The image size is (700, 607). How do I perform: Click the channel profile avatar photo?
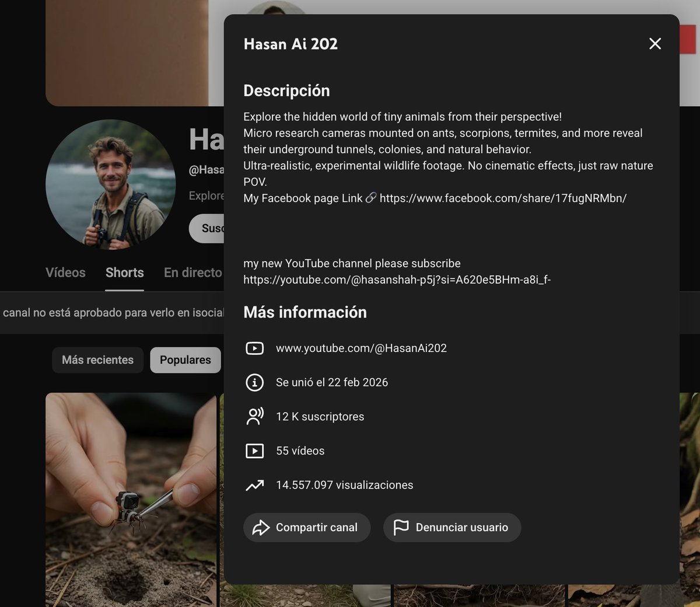click(x=111, y=184)
